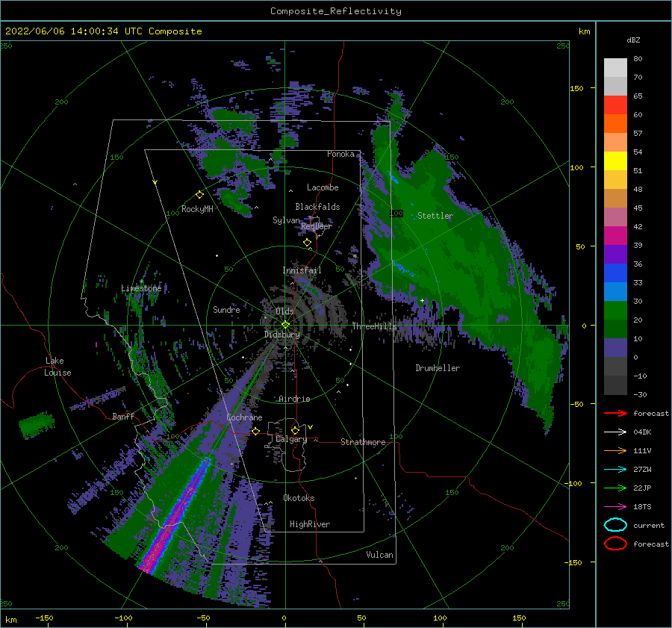The height and width of the screenshot is (628, 672).
Task: Click the red forecast ellipse legend icon
Action: tap(615, 544)
